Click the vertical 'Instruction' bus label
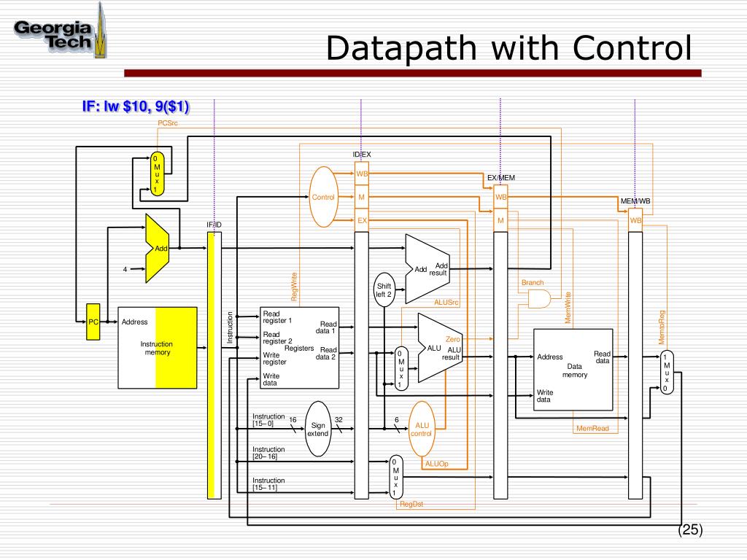The height and width of the screenshot is (560, 747). 230,327
